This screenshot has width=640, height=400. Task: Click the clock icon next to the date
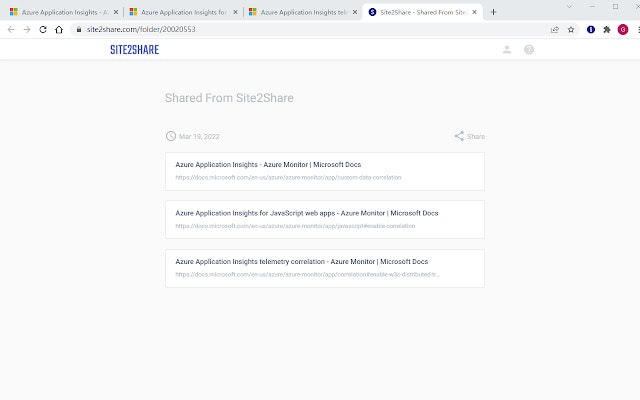click(171, 136)
